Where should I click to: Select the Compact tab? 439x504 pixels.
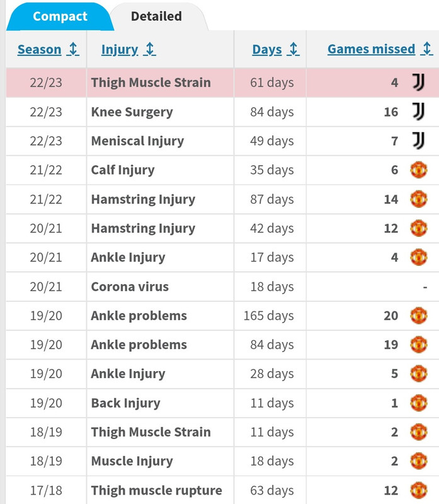60,16
